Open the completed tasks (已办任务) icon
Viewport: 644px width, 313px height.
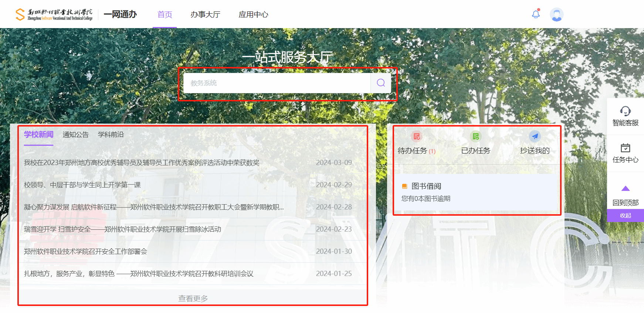point(475,137)
